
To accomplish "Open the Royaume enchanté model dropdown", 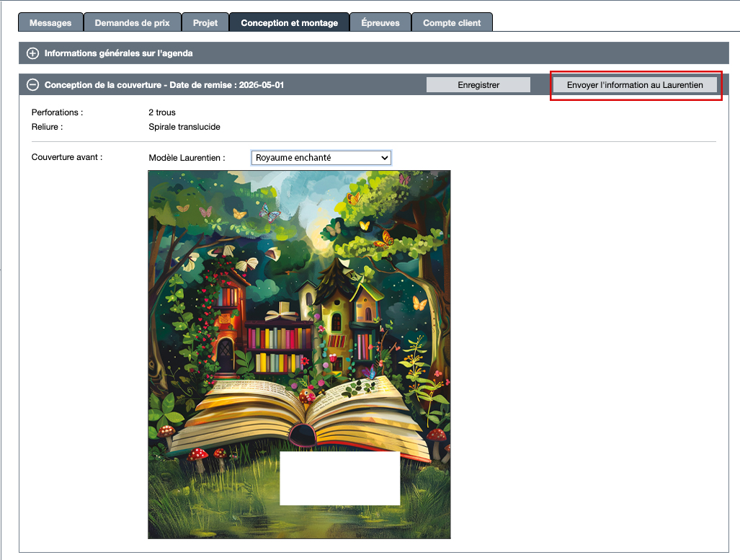I will point(321,158).
